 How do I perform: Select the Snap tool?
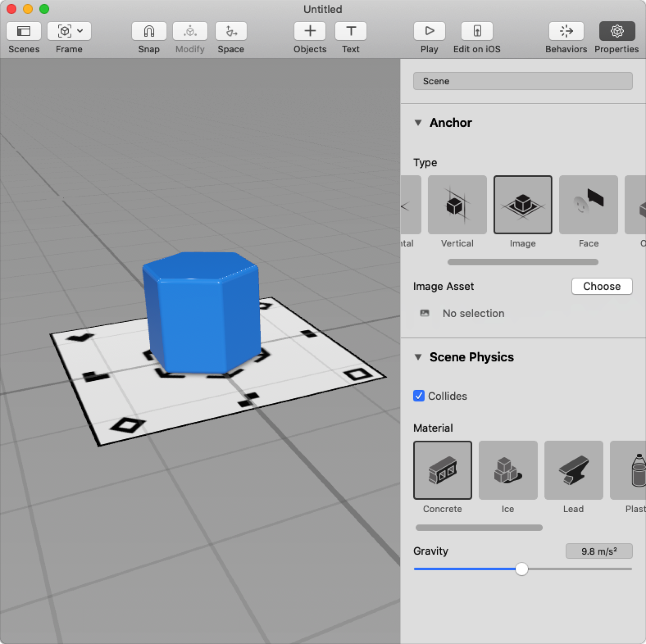click(149, 31)
